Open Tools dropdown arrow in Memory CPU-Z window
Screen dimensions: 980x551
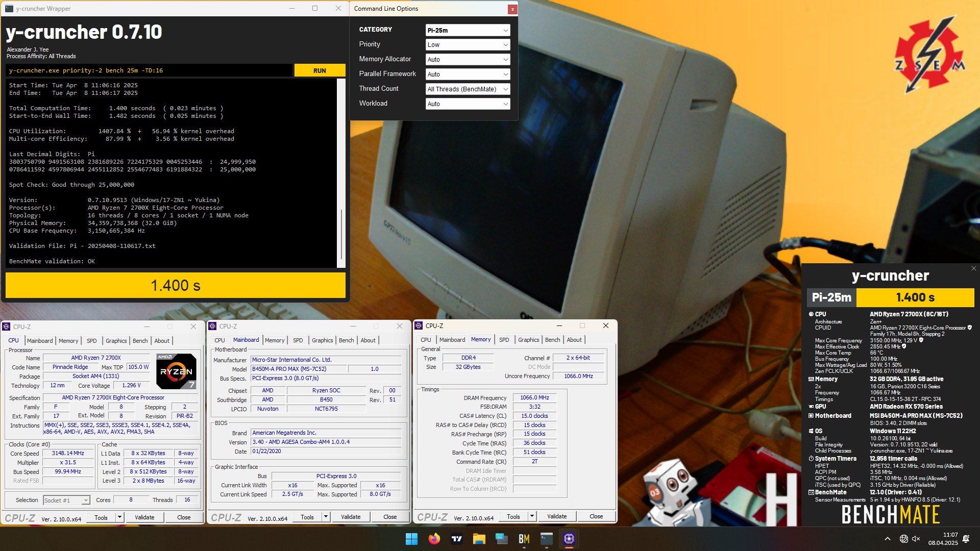532,516
